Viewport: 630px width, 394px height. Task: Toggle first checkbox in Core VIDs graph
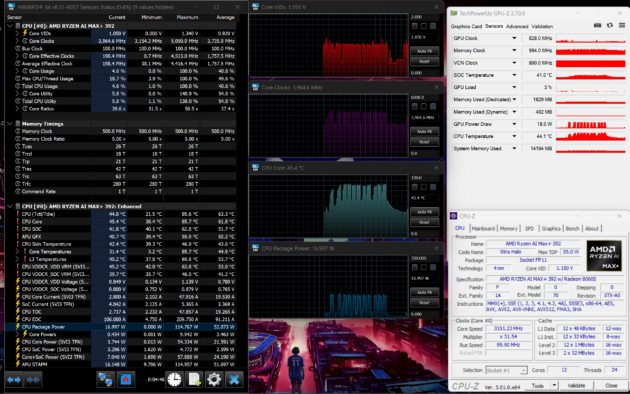(x=415, y=26)
